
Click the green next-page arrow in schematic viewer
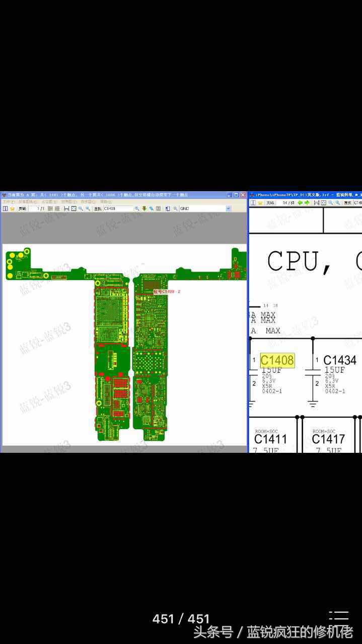point(307,203)
